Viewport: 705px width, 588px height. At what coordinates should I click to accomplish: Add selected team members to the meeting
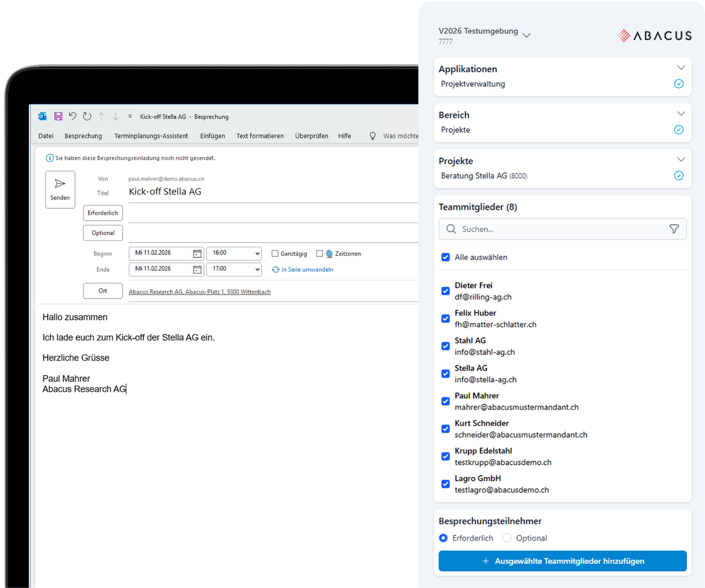click(x=563, y=561)
